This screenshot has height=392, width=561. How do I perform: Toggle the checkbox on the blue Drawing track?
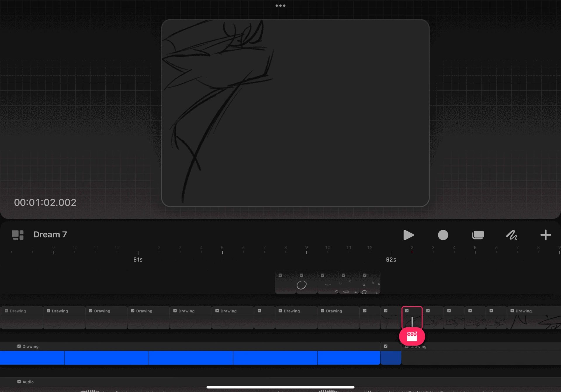click(x=19, y=346)
